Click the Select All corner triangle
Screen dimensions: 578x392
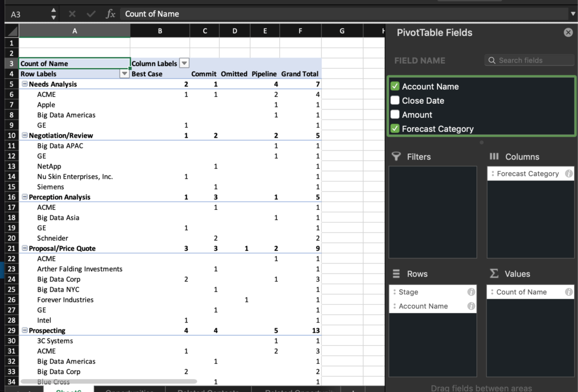pos(12,31)
